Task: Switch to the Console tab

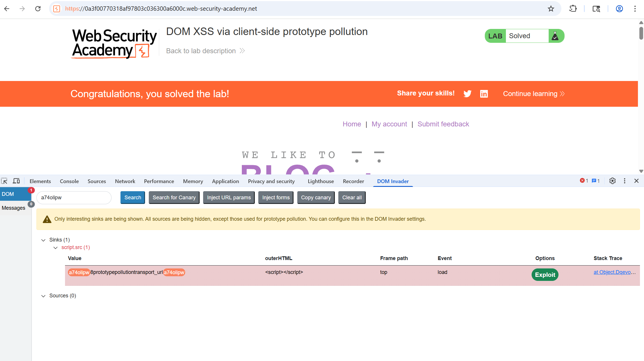Action: point(69,181)
